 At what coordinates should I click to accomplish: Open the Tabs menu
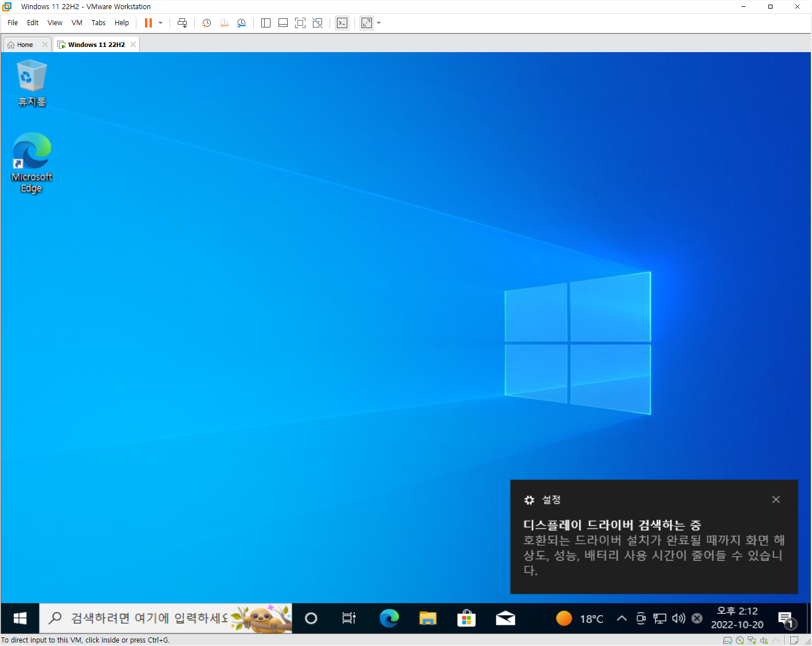click(99, 23)
